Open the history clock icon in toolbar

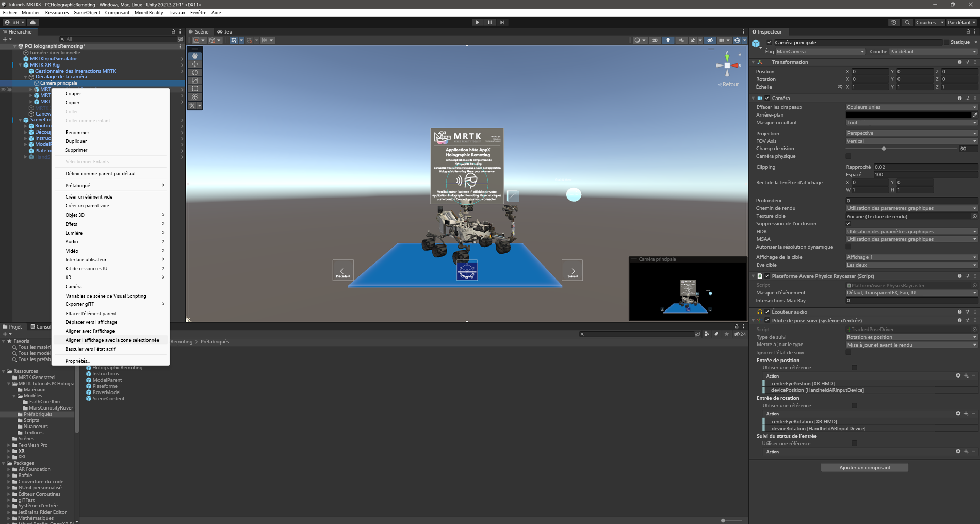[894, 22]
